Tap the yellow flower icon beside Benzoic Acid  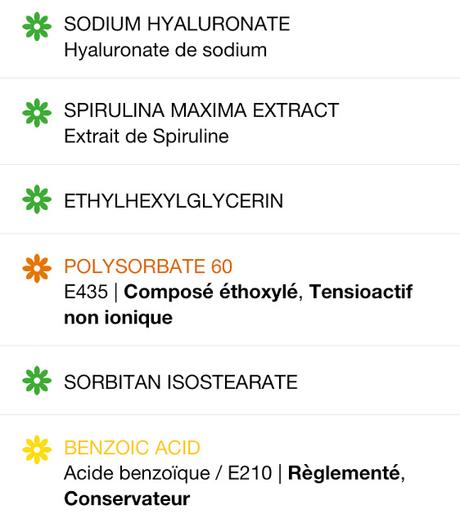click(x=37, y=450)
